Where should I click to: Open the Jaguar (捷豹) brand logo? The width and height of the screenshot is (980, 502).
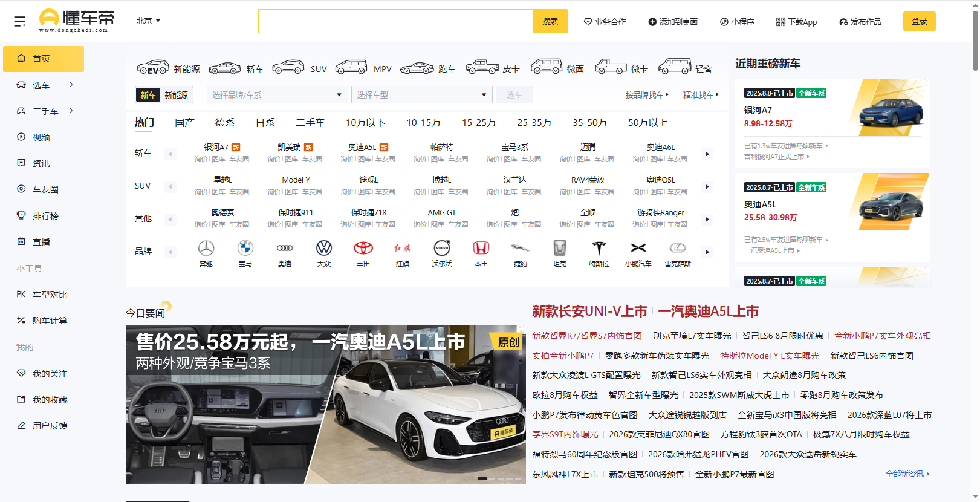click(521, 248)
